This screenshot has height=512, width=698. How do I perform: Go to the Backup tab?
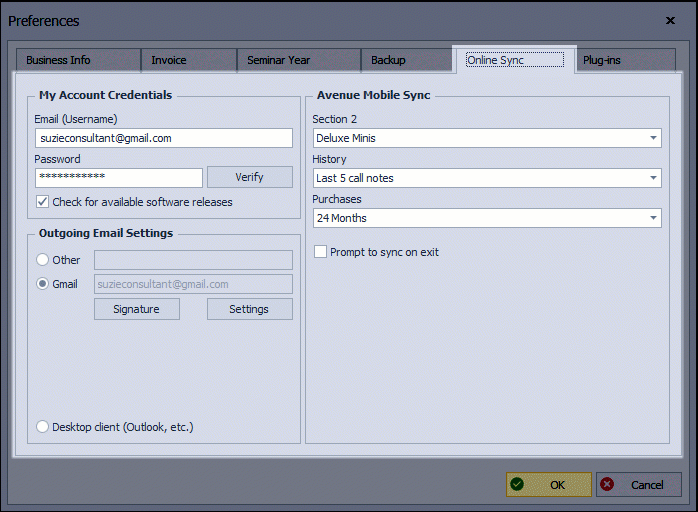pos(406,60)
